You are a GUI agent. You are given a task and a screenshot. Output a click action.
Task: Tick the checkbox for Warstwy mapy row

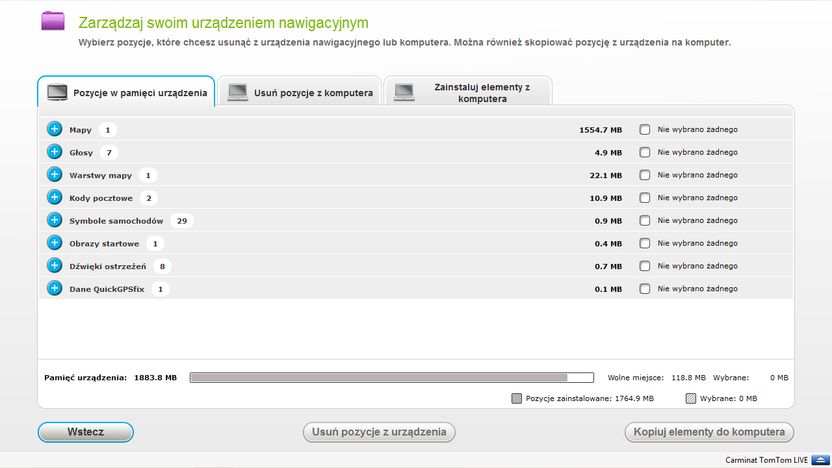click(x=645, y=175)
